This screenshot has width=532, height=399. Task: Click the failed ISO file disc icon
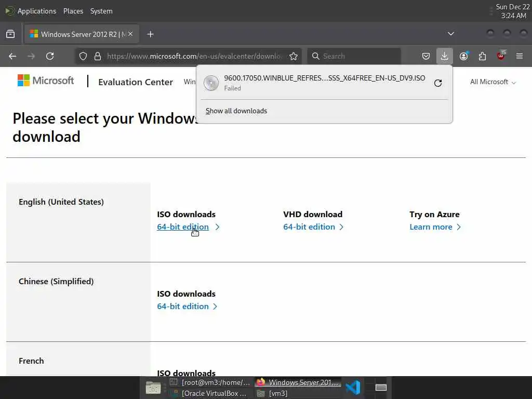click(211, 83)
